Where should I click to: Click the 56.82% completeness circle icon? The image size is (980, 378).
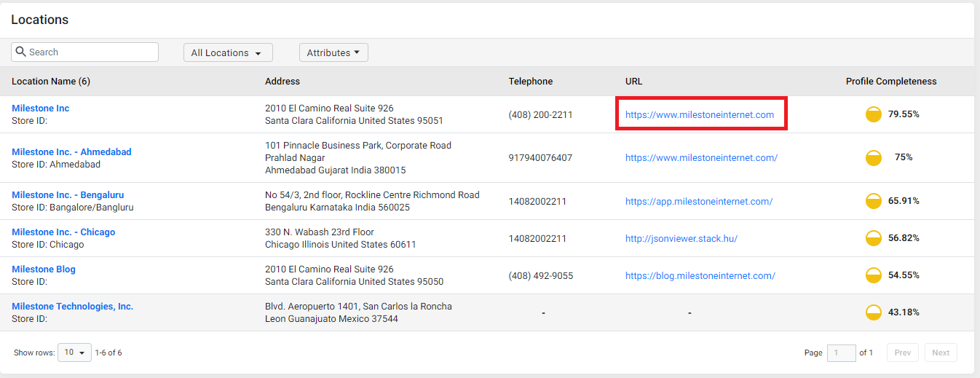pos(874,238)
